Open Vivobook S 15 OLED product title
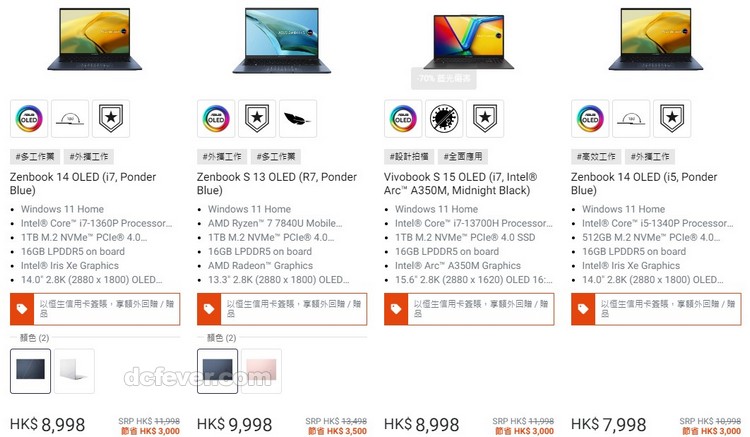Screen dimensions: 750x437 [460, 184]
